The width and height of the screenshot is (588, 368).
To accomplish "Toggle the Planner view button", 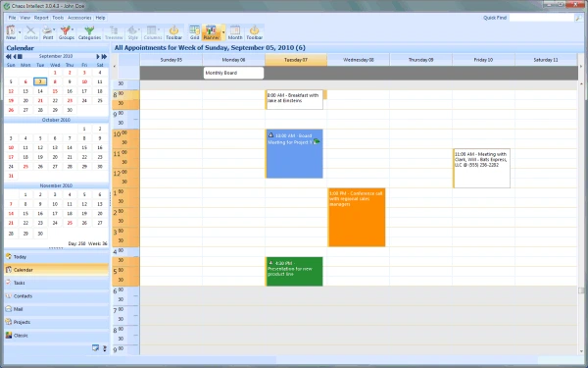I will pyautogui.click(x=211, y=32).
